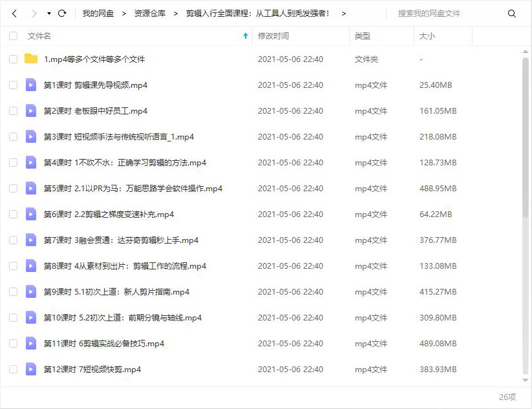Toggle the select-all checkbox in header
This screenshot has width=532, height=409.
[13, 36]
